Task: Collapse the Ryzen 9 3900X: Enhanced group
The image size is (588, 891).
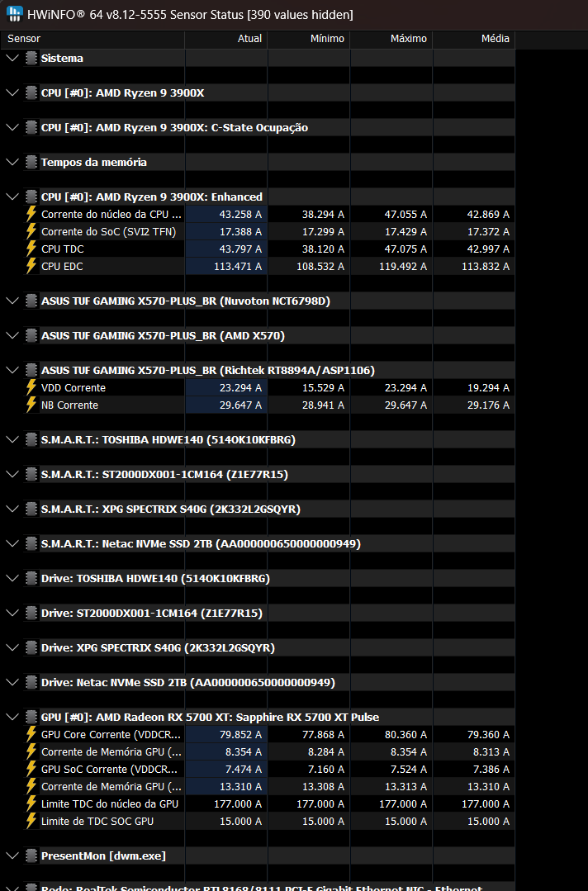Action: click(x=12, y=197)
